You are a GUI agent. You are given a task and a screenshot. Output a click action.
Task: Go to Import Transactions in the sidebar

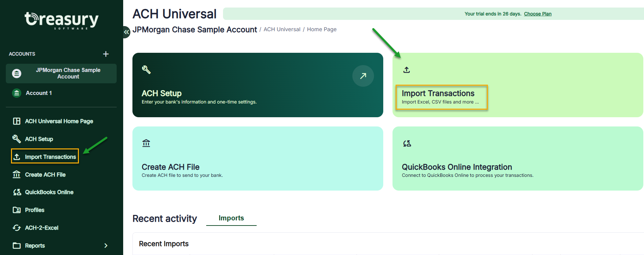click(50, 157)
